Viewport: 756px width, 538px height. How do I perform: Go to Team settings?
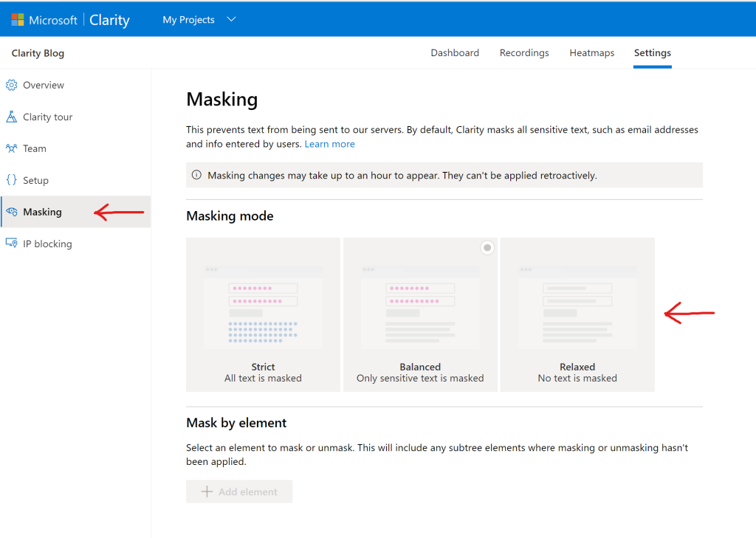click(76, 148)
